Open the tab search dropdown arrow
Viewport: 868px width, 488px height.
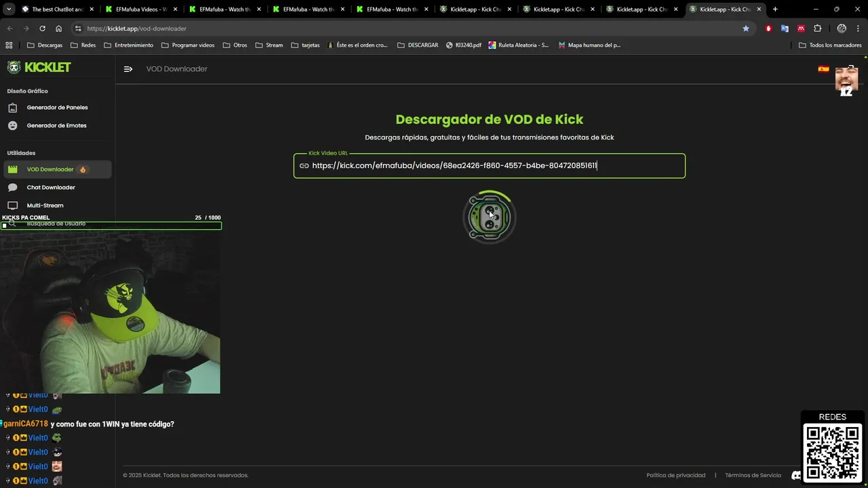pyautogui.click(x=9, y=9)
